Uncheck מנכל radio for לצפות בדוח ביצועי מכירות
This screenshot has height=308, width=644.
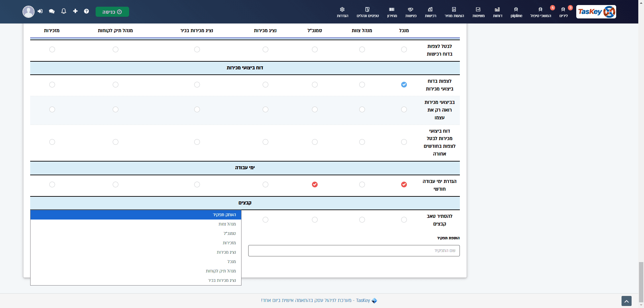pos(404,84)
